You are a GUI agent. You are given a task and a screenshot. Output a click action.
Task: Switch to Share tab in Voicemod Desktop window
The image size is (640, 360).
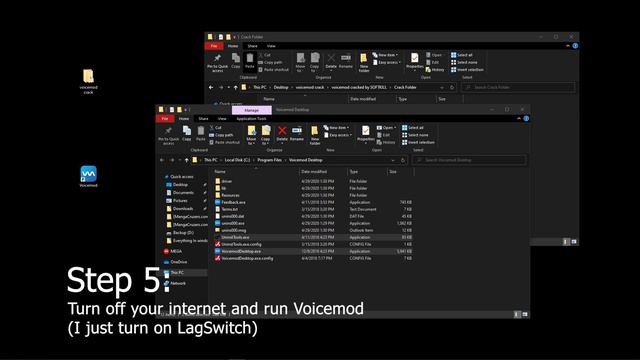203,119
